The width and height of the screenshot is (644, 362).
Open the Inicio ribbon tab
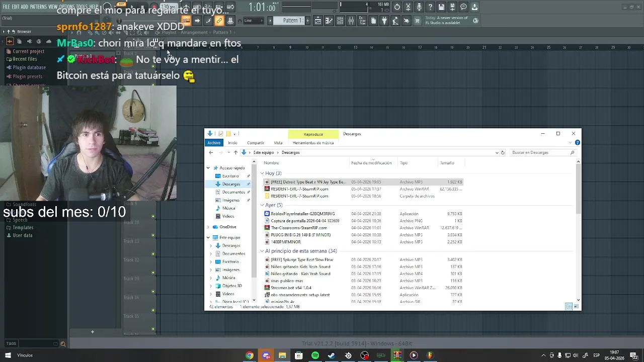[x=232, y=143]
